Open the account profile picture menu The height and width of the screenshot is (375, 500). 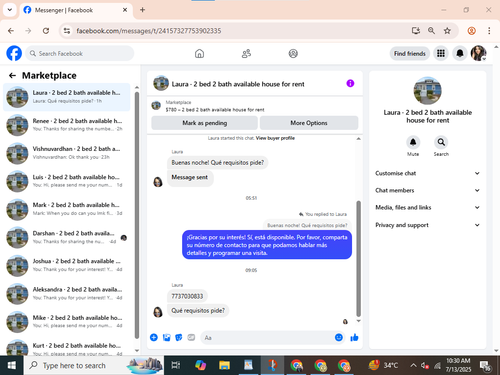478,53
